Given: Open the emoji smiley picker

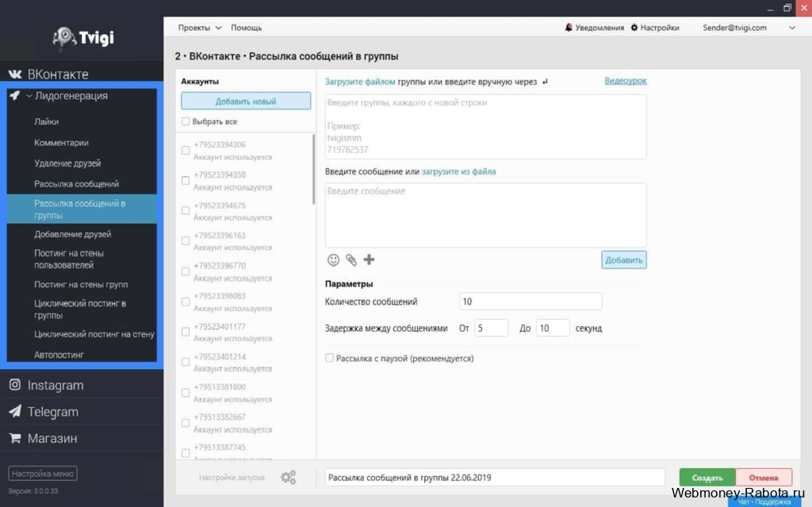Looking at the screenshot, I should tap(333, 259).
